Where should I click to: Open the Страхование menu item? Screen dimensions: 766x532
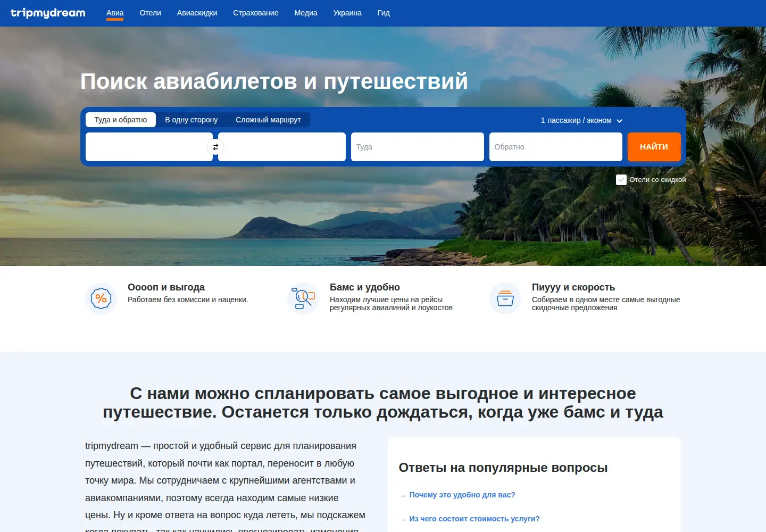coord(256,13)
